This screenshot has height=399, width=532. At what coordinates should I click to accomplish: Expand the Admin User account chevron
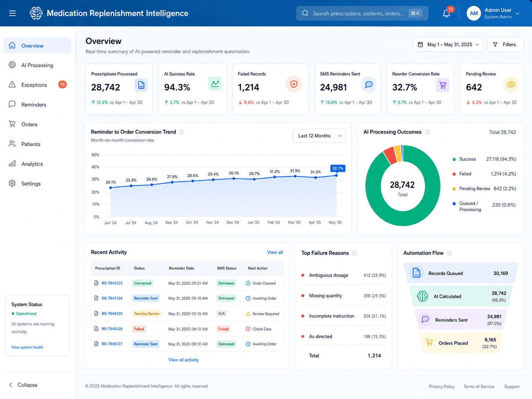click(517, 14)
